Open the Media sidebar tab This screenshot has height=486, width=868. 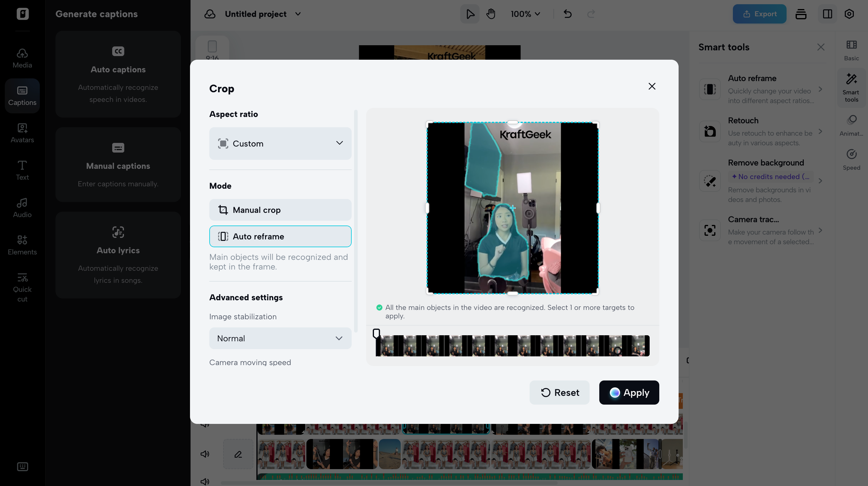(x=22, y=58)
